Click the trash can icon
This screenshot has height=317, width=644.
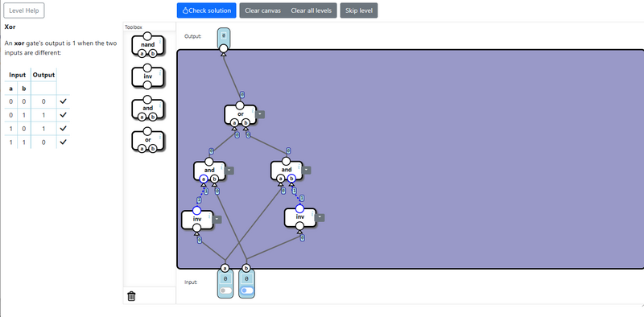click(x=131, y=295)
